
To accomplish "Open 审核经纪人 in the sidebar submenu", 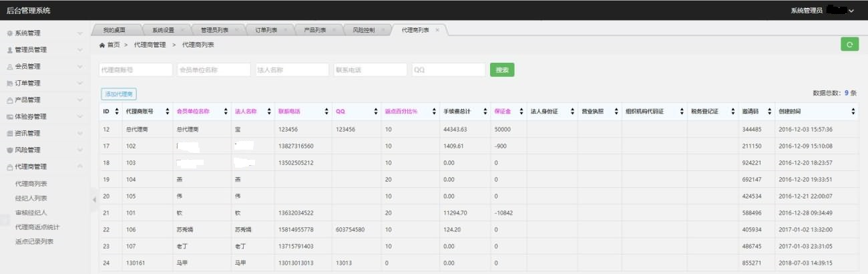I will (x=31, y=213).
